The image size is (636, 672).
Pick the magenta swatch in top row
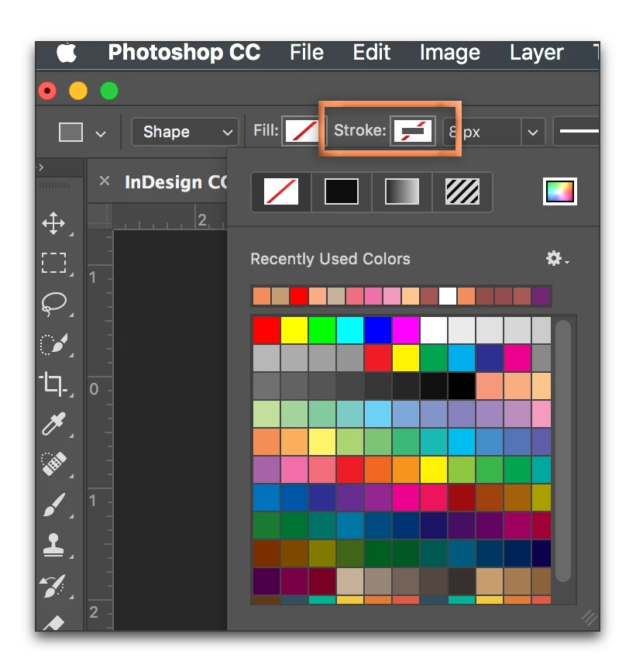tap(406, 330)
